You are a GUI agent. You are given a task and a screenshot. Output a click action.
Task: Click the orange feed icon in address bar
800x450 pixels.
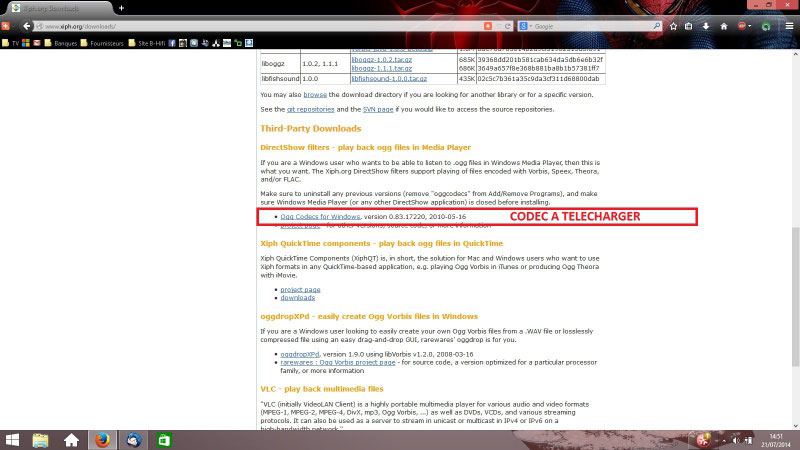[x=488, y=26]
